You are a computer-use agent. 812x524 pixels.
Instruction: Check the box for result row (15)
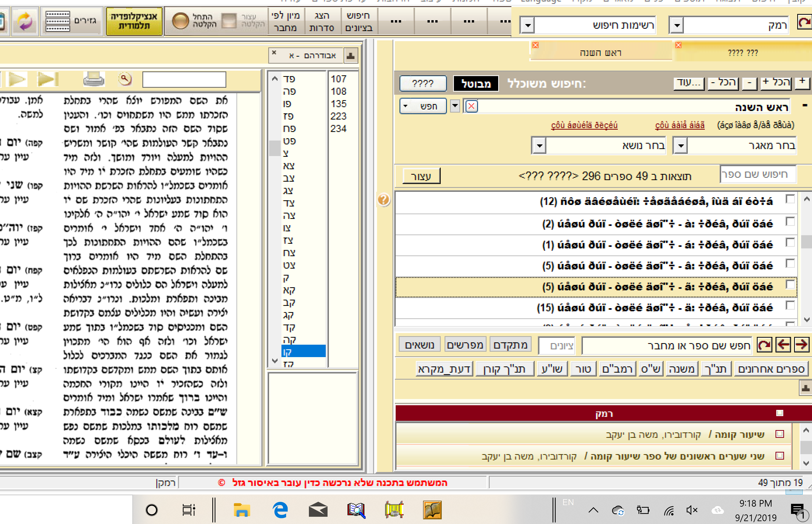pos(790,305)
